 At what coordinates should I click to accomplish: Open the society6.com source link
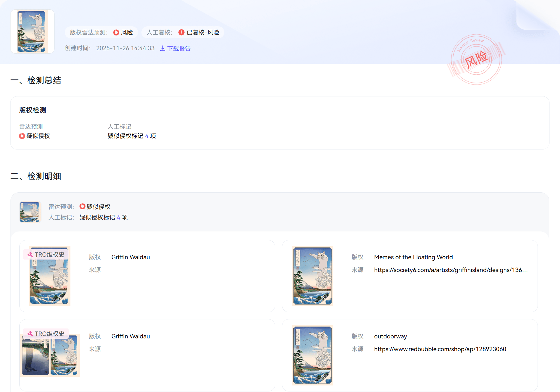pos(451,270)
